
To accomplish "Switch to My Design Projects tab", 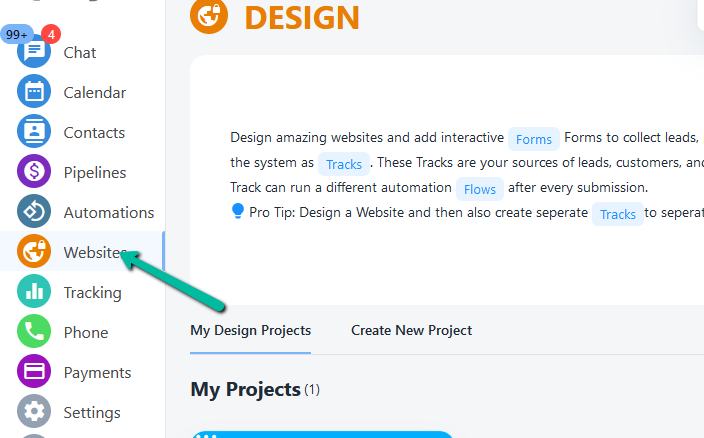I will pos(250,330).
